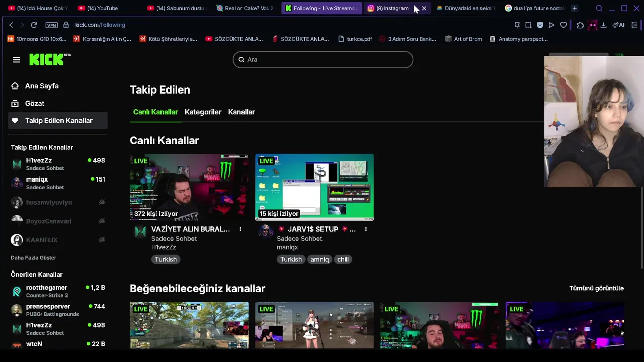Open the snapshot capture tool icon
This screenshot has width=644, height=362.
[x=528, y=25]
